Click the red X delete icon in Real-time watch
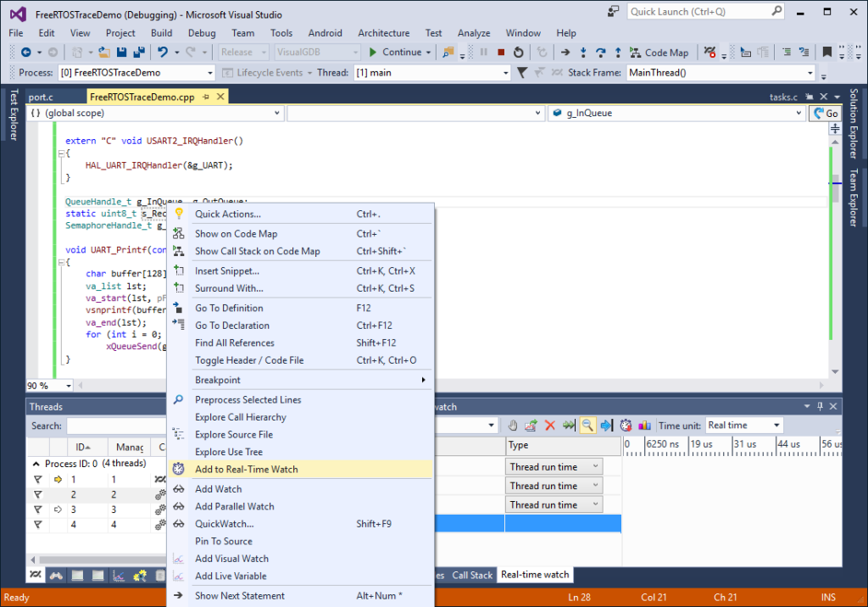This screenshot has height=607, width=868. 548,425
